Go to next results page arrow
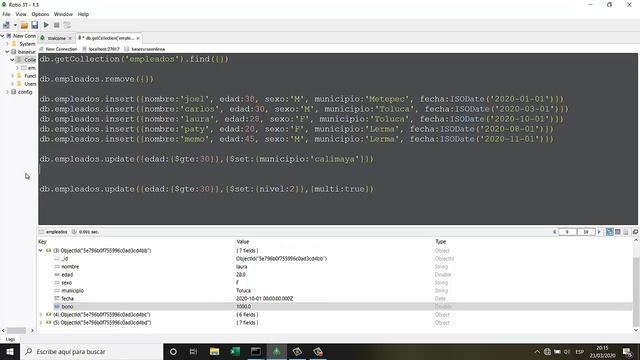The height and width of the screenshot is (360, 640). click(599, 232)
